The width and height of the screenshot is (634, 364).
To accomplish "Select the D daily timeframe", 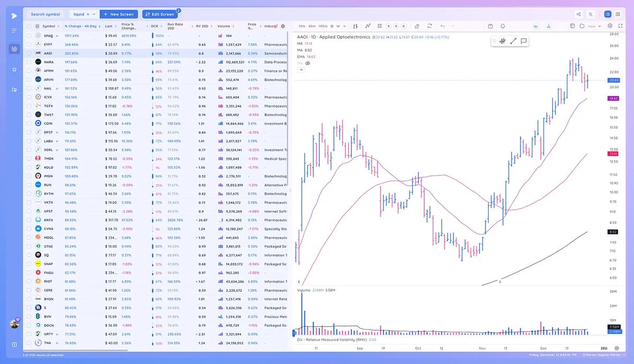I will click(332, 26).
